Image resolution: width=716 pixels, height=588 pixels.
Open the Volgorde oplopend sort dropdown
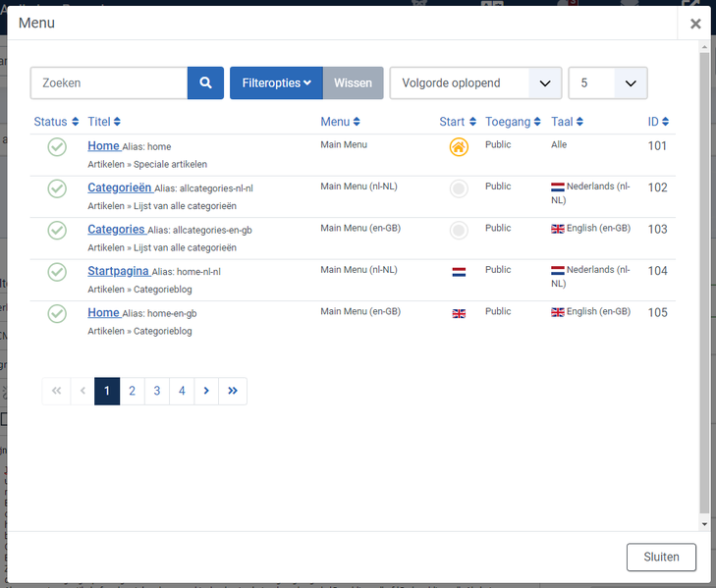(475, 83)
